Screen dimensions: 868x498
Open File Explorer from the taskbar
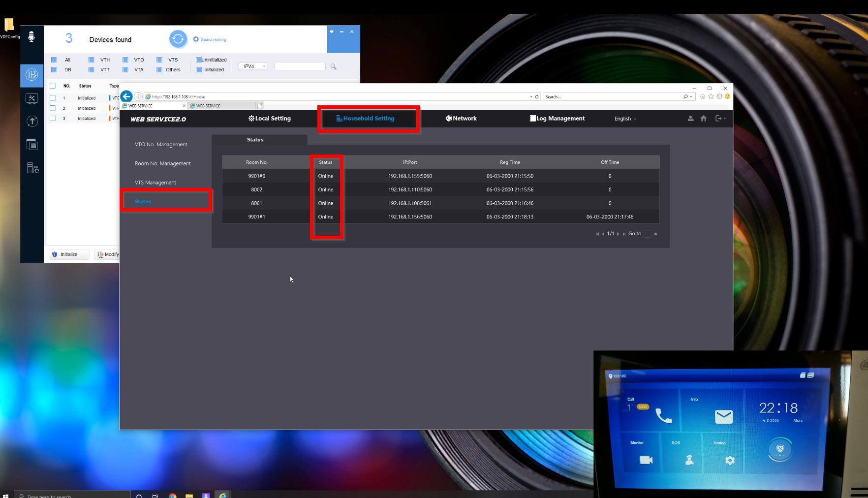pyautogui.click(x=189, y=495)
